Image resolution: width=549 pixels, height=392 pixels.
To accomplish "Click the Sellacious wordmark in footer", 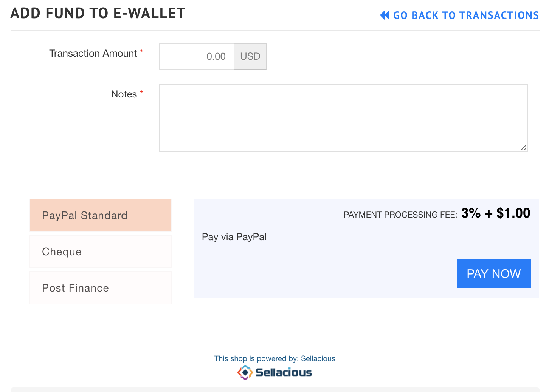I will click(284, 372).
